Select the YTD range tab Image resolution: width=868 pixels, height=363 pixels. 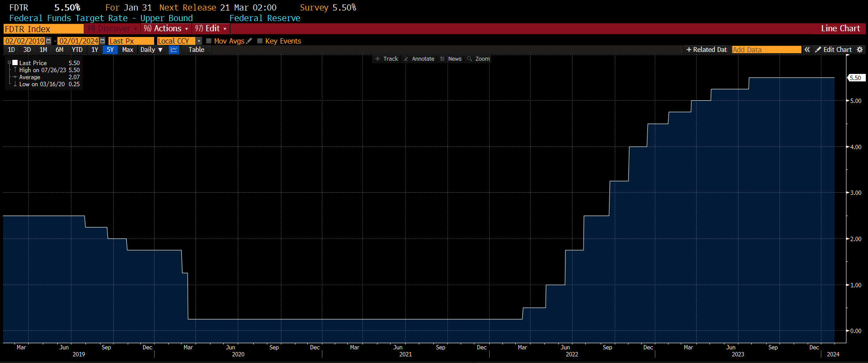point(77,50)
